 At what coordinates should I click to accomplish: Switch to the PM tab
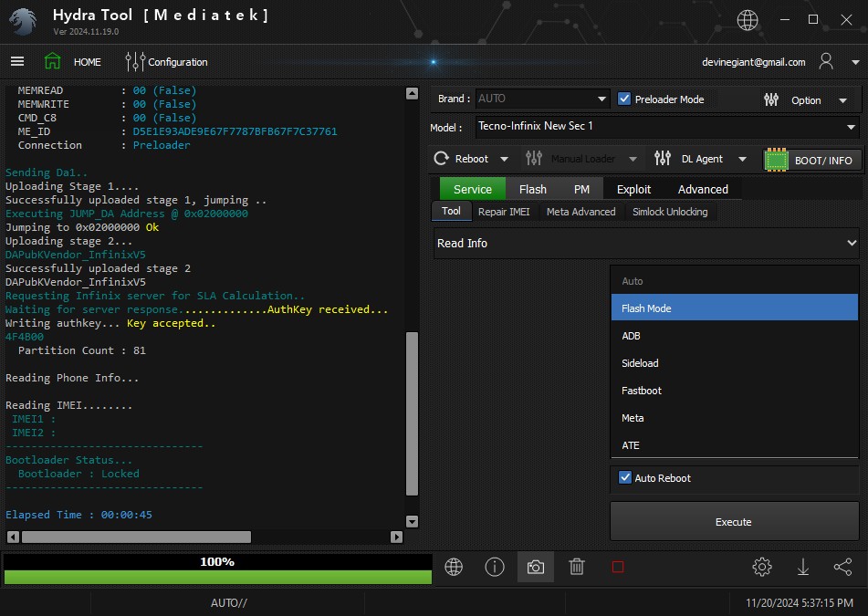pos(581,189)
